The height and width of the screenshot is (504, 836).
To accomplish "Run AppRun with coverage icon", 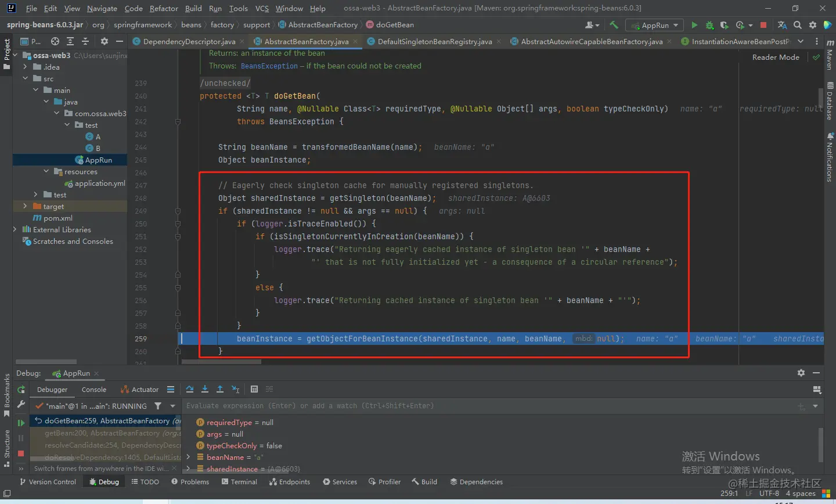I will [x=725, y=25].
